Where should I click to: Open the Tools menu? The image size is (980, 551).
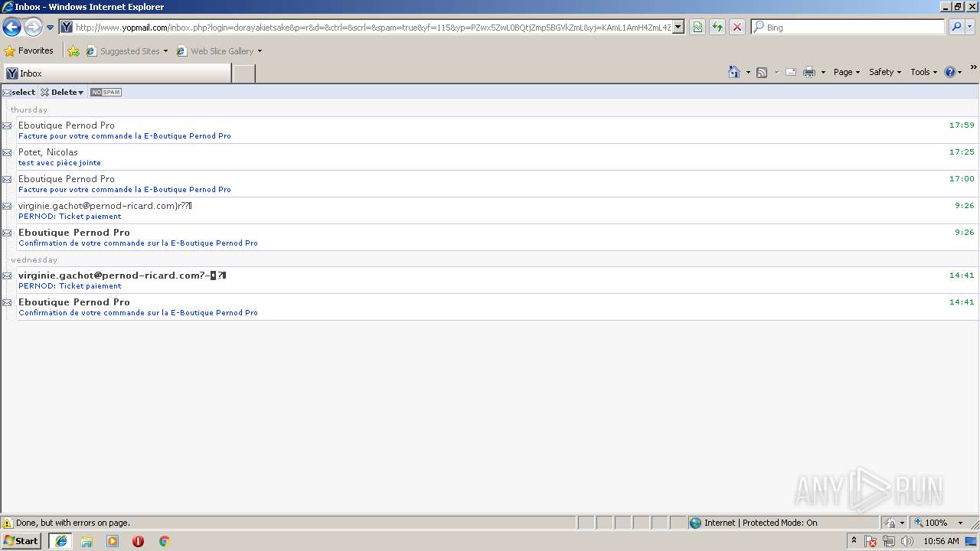(923, 72)
